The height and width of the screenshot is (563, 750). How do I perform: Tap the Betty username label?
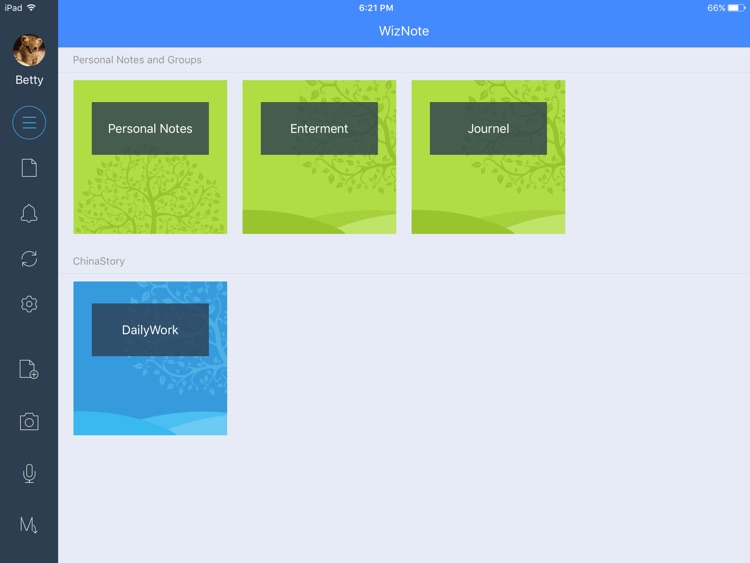tap(29, 80)
